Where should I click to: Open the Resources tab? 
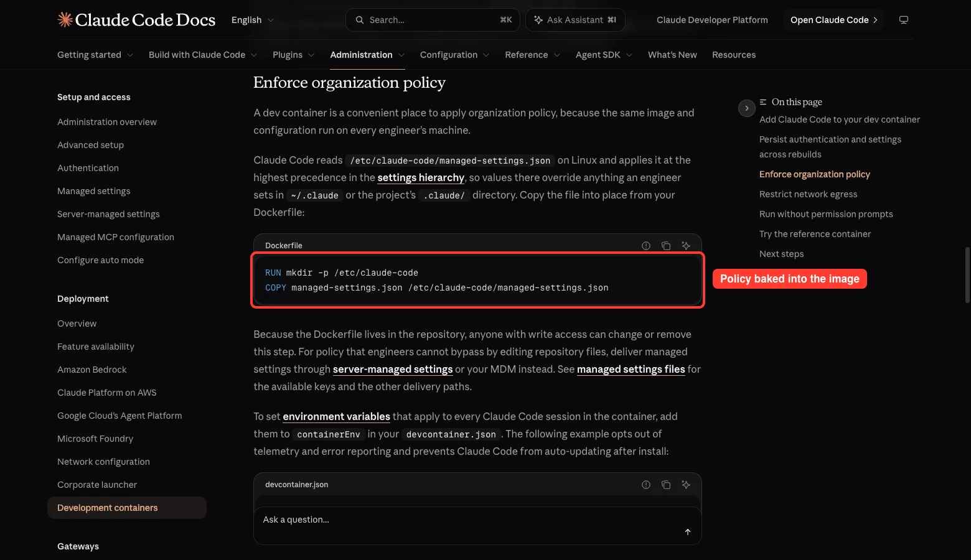[x=734, y=55]
